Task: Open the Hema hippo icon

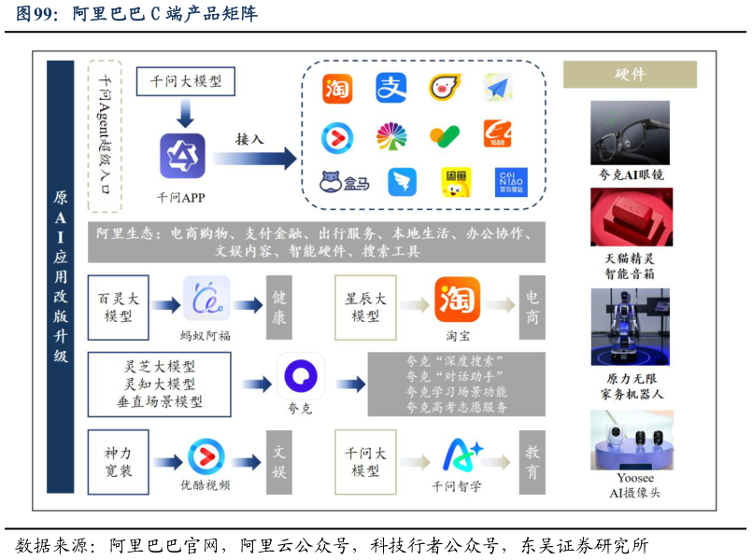Action: click(333, 183)
